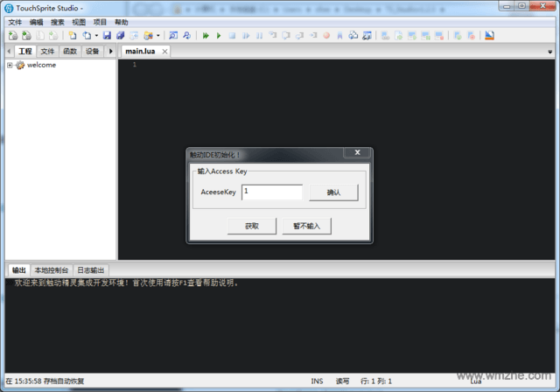The height and width of the screenshot is (392, 560).
Task: Click the left tab-scroll arrow in side panel
Action: coord(10,52)
